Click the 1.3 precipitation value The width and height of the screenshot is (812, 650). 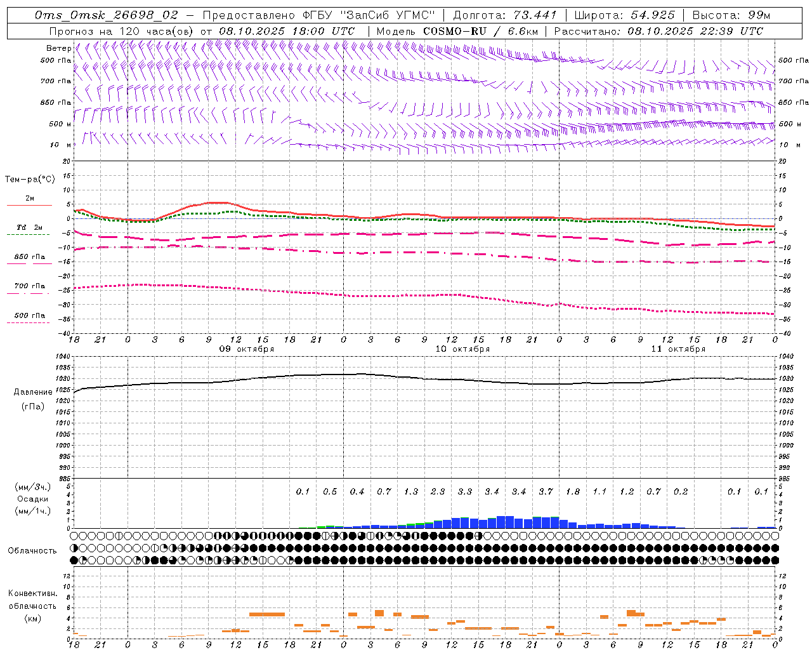pos(411,492)
